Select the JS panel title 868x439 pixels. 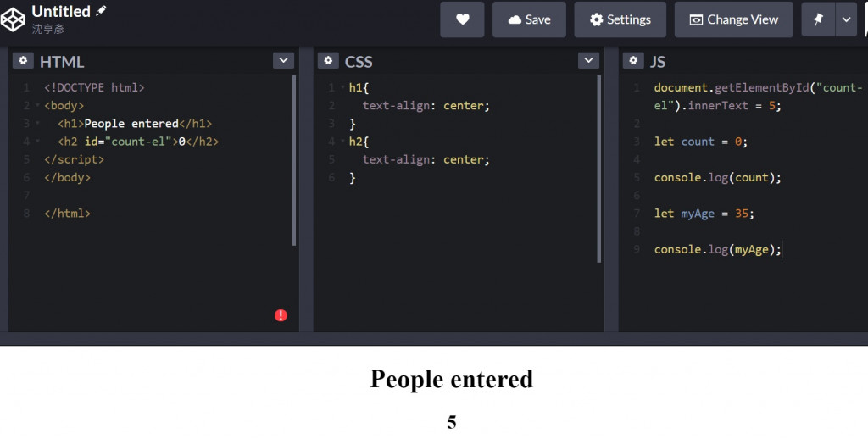(x=658, y=62)
